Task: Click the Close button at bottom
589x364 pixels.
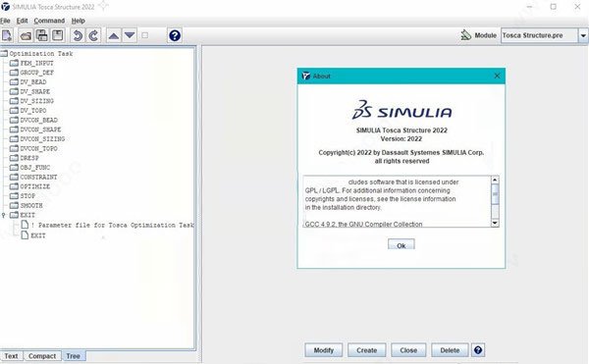Action: pos(408,350)
